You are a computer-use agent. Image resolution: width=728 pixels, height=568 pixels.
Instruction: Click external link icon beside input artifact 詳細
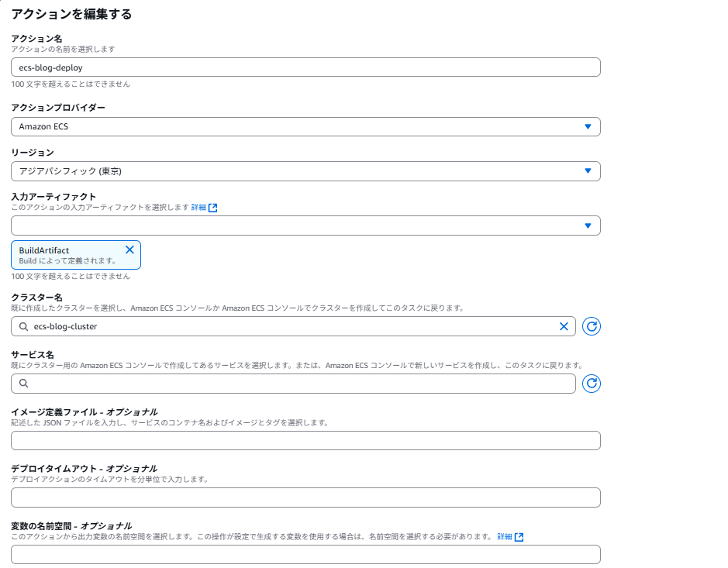213,208
